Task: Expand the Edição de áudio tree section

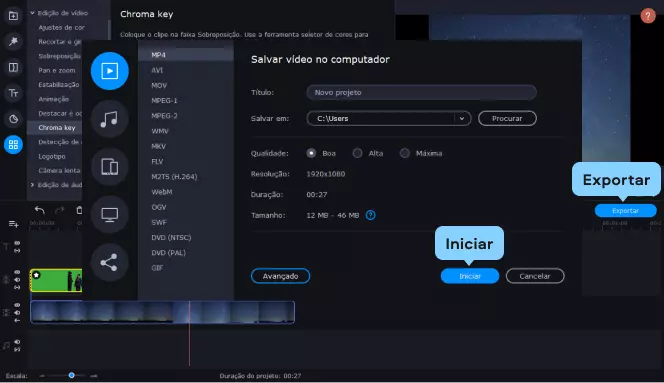Action: [x=32, y=185]
